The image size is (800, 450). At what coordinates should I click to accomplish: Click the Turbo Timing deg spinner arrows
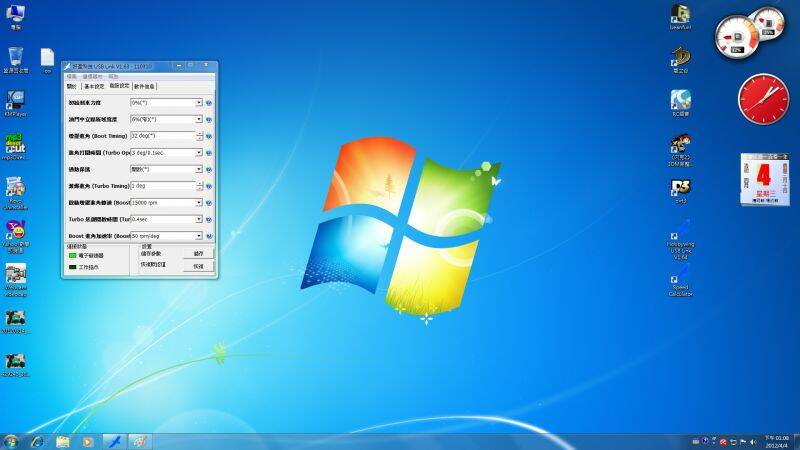(199, 186)
